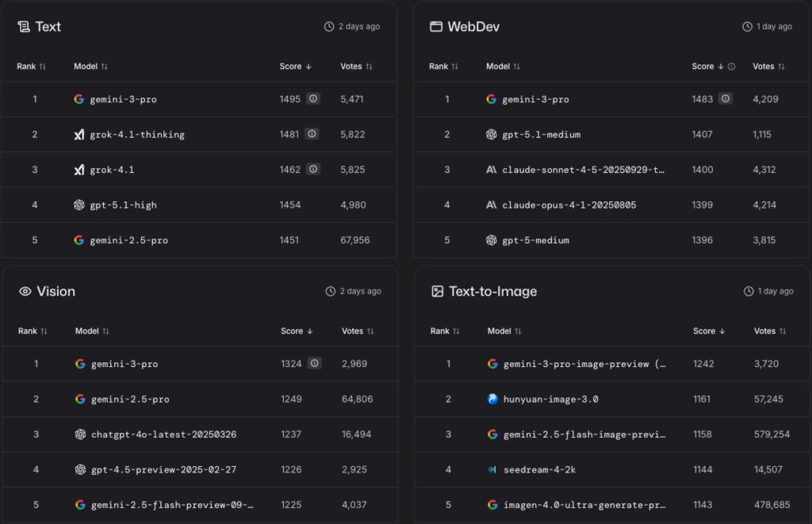Image resolution: width=812 pixels, height=524 pixels.
Task: Open the Text-to-Image leaderboard heading
Action: pos(492,292)
